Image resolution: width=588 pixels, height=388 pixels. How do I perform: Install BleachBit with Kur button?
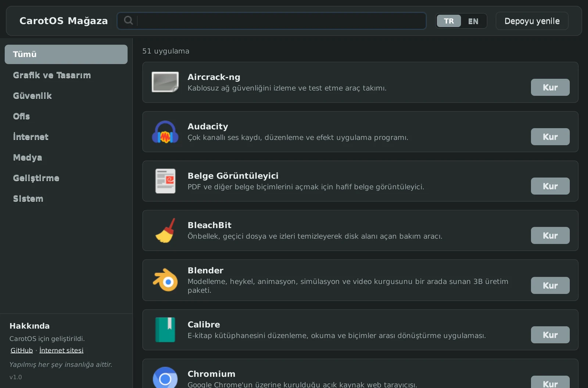click(x=550, y=236)
